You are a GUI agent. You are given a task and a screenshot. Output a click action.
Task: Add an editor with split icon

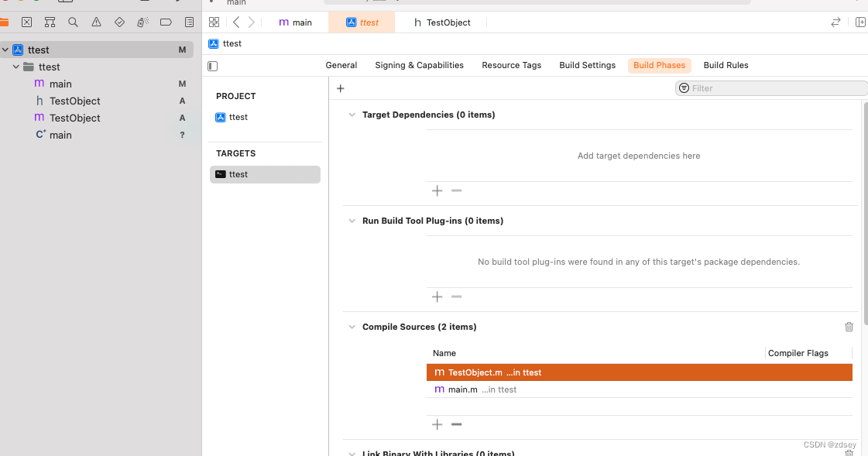(861, 22)
